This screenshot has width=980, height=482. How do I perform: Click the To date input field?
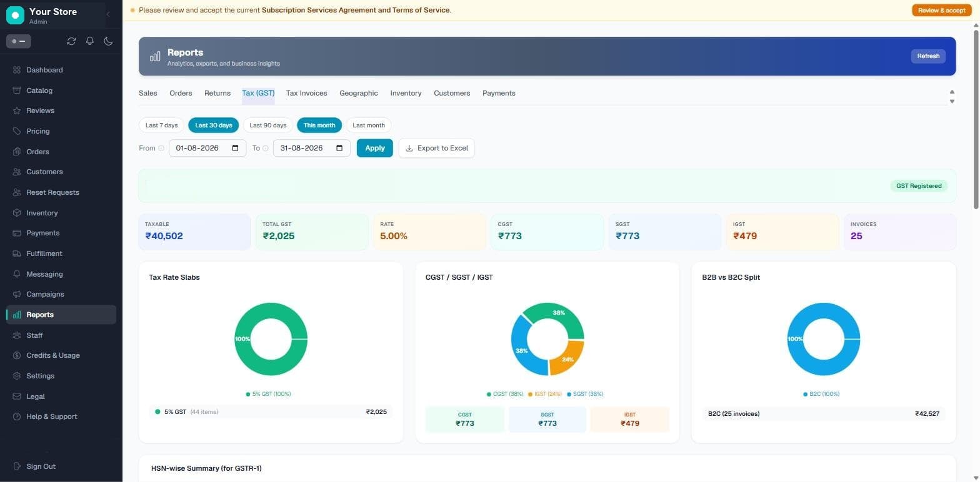click(312, 148)
